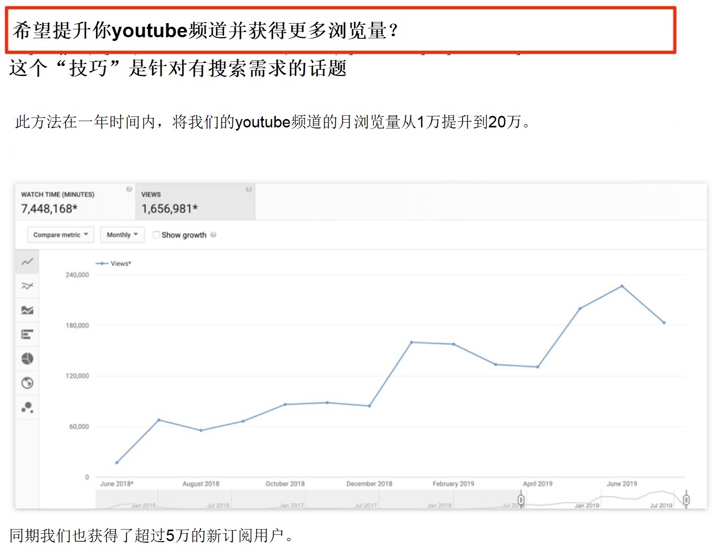Viewport: 728px width, 560px height.
Task: Select the bubble chart icon
Action: coord(27,407)
